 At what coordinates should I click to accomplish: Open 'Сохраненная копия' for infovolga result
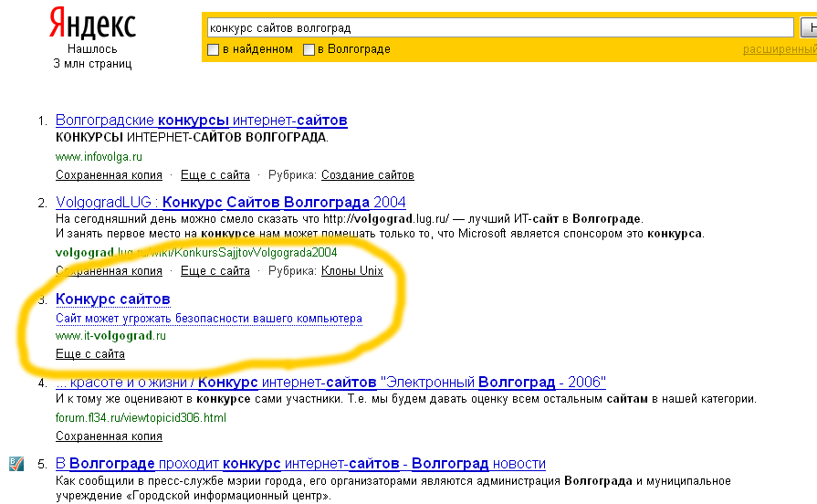tap(109, 175)
